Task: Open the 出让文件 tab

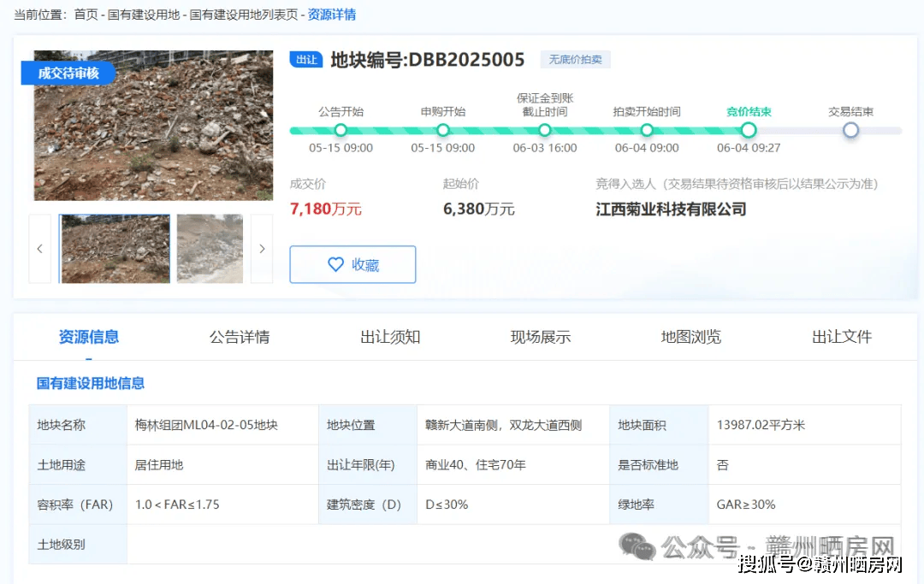Action: point(842,337)
